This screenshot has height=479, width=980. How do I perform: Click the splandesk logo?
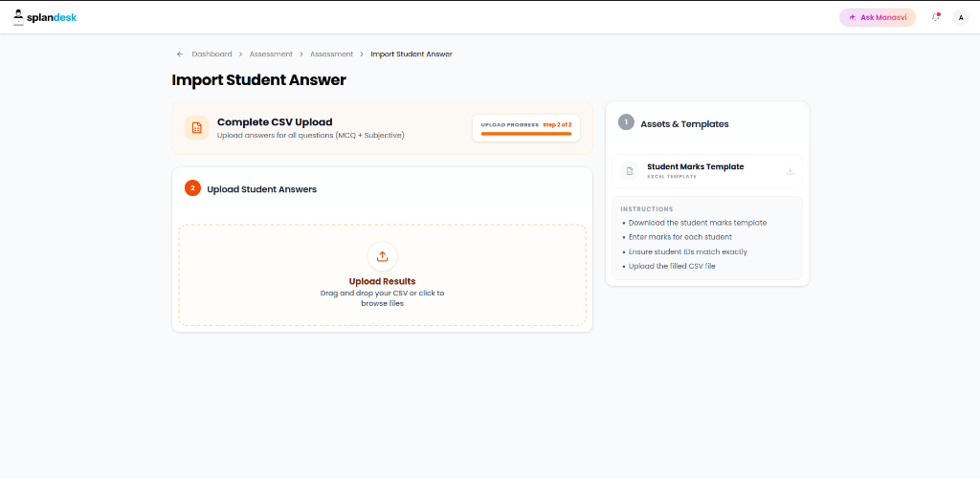click(44, 17)
